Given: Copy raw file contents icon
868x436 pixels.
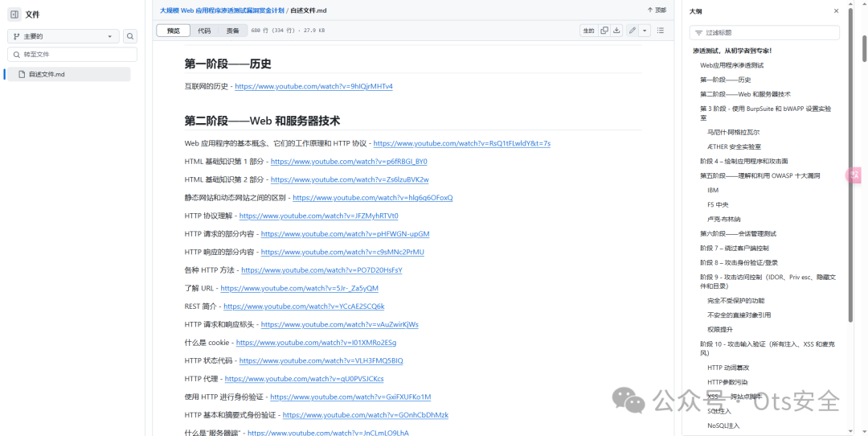Looking at the screenshot, I should [604, 31].
